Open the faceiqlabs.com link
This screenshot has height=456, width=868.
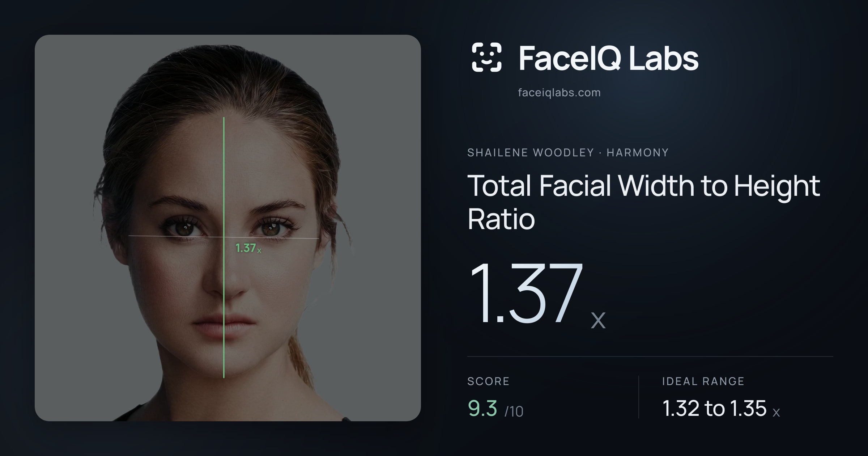(559, 93)
